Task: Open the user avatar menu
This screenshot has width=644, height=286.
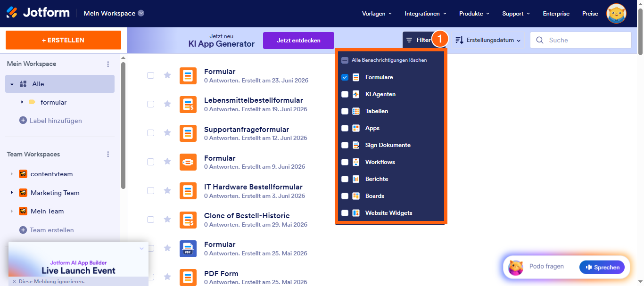Action: tap(616, 14)
